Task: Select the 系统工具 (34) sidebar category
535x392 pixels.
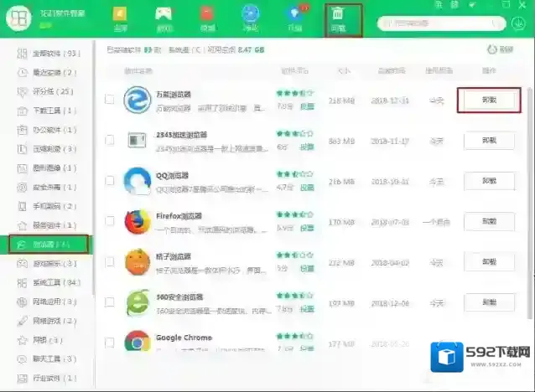Action: coord(55,282)
